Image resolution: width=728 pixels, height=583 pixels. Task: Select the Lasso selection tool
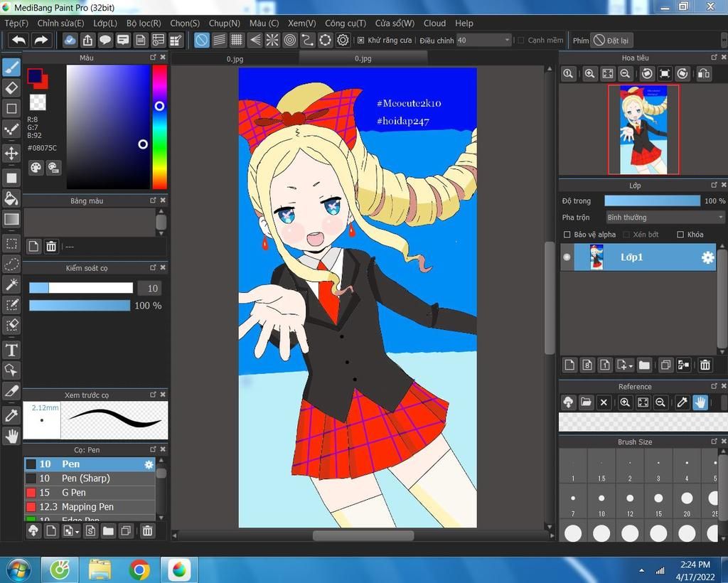coord(11,264)
